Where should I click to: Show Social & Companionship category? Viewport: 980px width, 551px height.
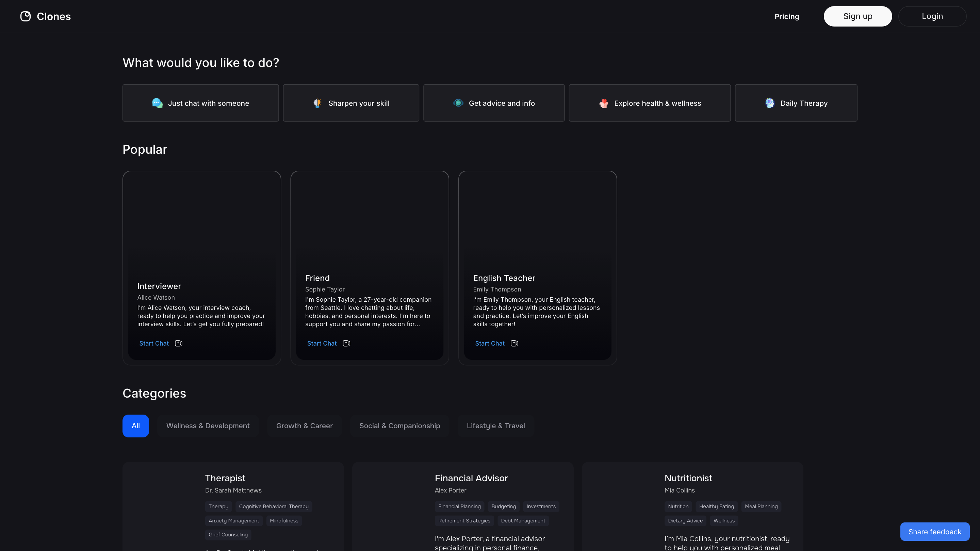coord(399,426)
